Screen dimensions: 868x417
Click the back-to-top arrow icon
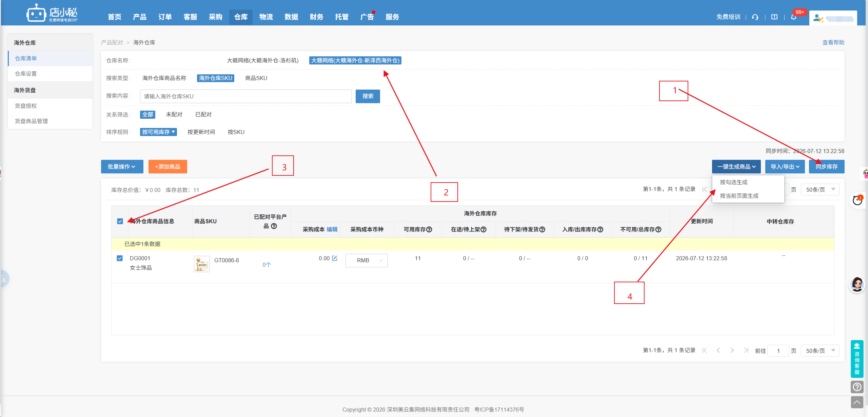857,402
